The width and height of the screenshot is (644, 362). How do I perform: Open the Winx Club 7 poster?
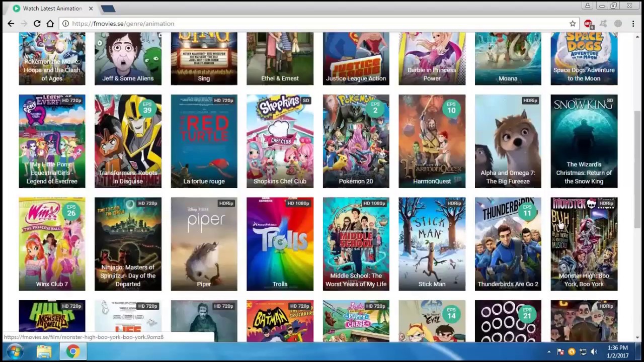coord(52,244)
